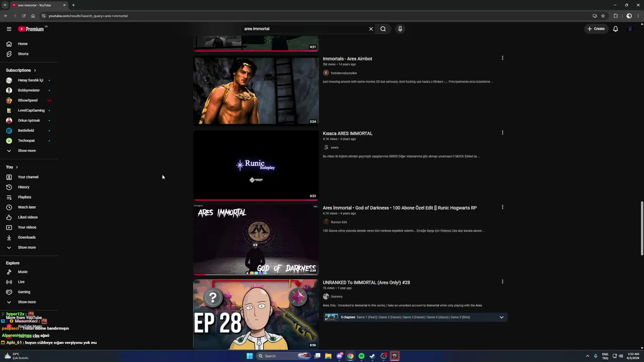Open a new browser tab

click(x=73, y=5)
